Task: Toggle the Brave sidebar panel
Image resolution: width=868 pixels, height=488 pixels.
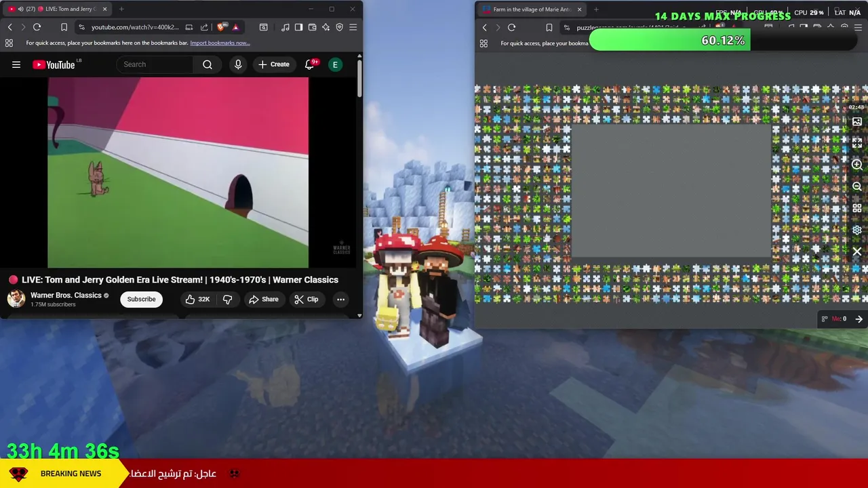Action: tap(298, 27)
